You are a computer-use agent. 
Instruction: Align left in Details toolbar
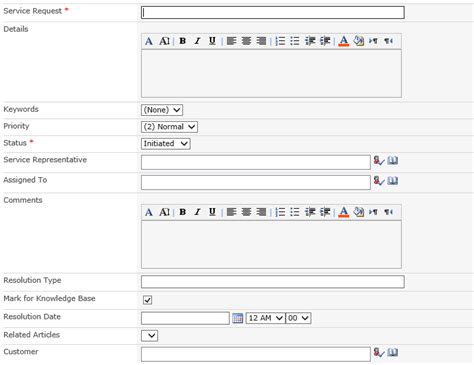coord(231,41)
